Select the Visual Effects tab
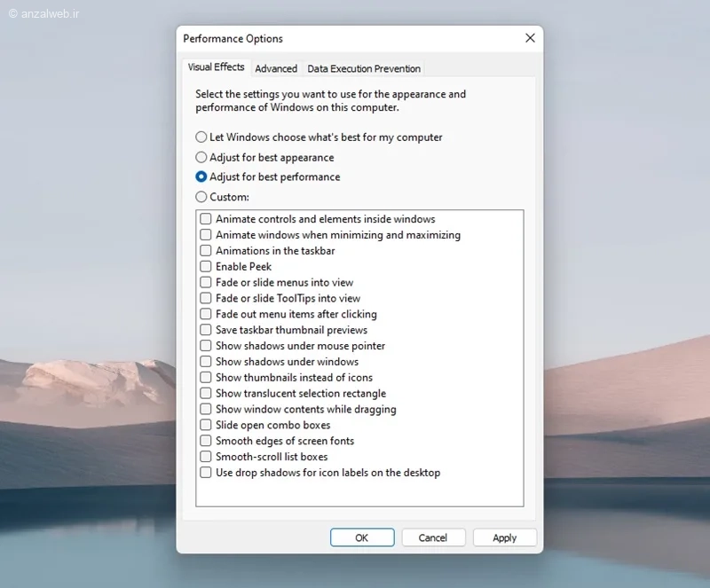This screenshot has height=588, width=710. pyautogui.click(x=216, y=67)
